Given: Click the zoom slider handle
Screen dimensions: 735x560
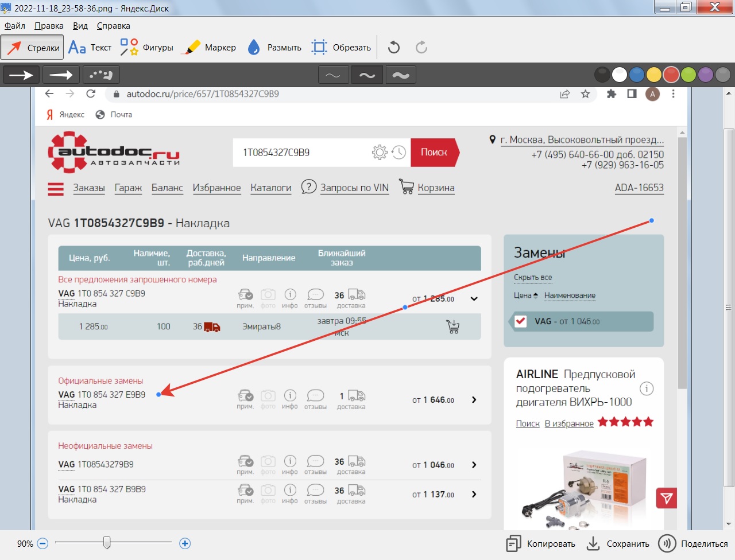Looking at the screenshot, I should [x=107, y=542].
